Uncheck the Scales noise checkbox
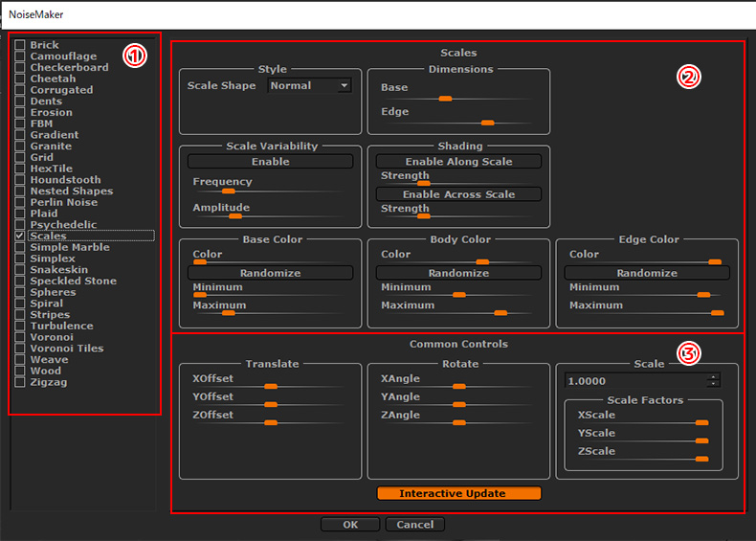The image size is (756, 541). click(x=20, y=236)
